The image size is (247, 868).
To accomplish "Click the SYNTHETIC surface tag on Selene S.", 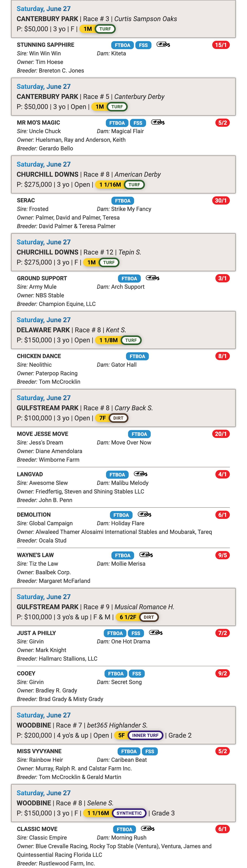I will [129, 813].
